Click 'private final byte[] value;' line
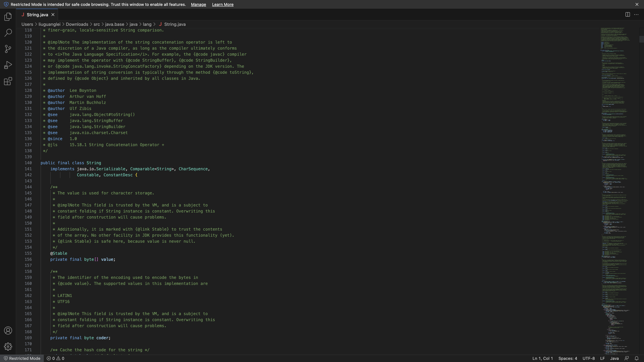This screenshot has width=644, height=362. pyautogui.click(x=83, y=259)
